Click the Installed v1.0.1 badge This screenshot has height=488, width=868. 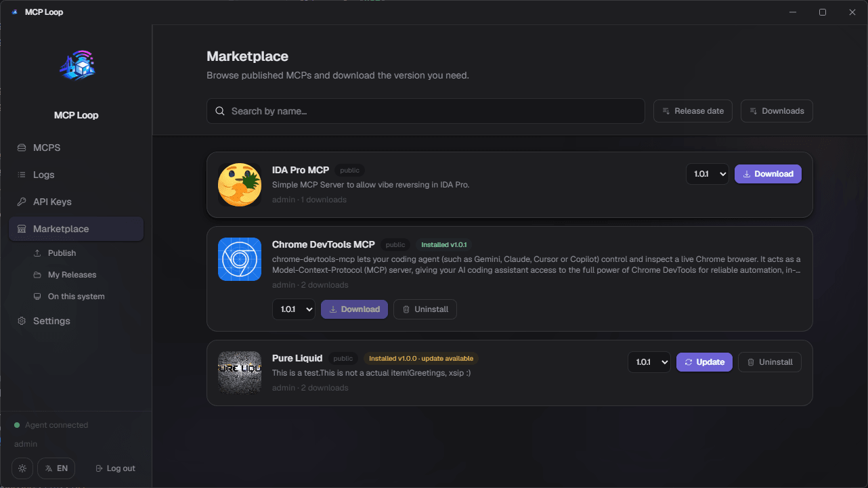pos(444,244)
